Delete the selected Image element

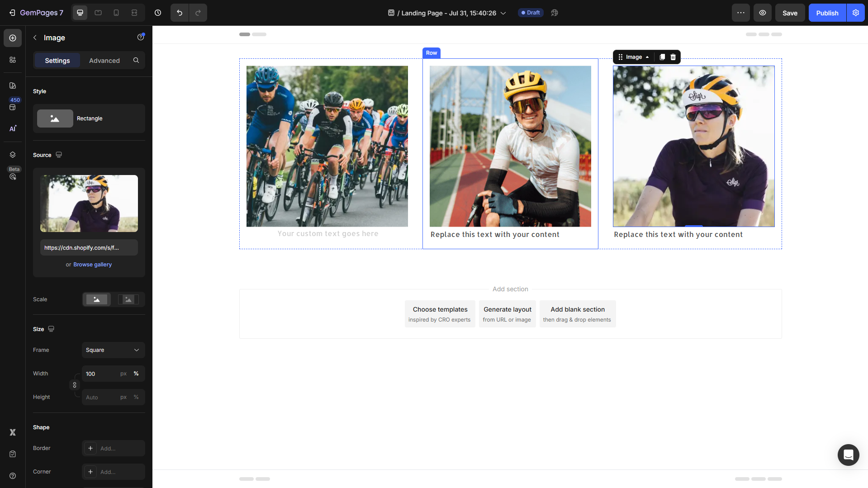click(x=673, y=57)
